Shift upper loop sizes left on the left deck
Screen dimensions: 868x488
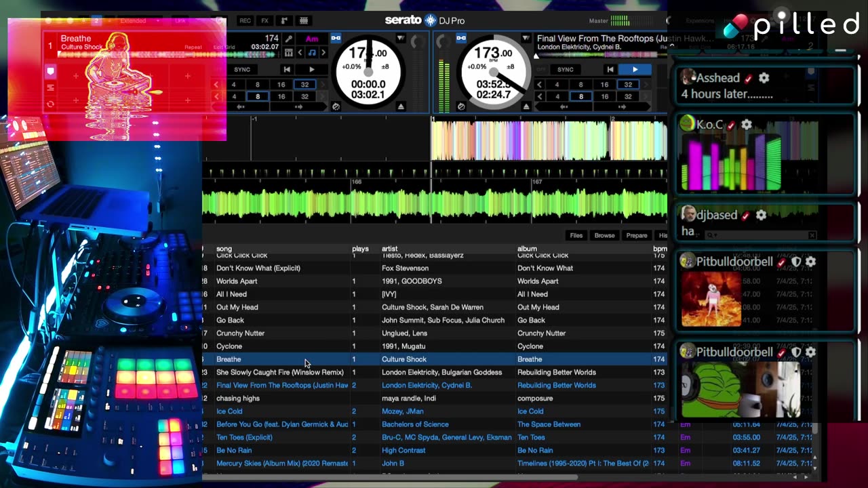(x=216, y=85)
